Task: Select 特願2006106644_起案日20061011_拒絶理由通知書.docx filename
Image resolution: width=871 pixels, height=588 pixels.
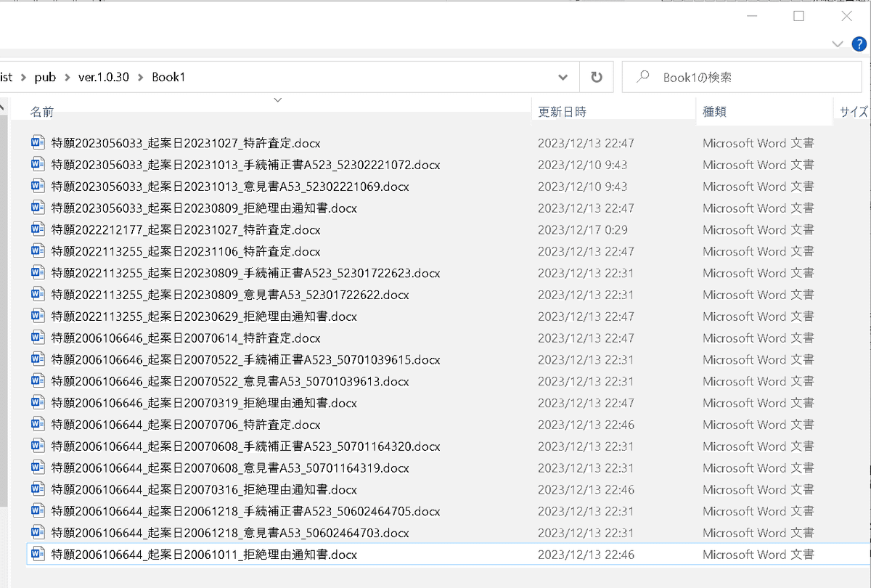Action: pos(204,555)
